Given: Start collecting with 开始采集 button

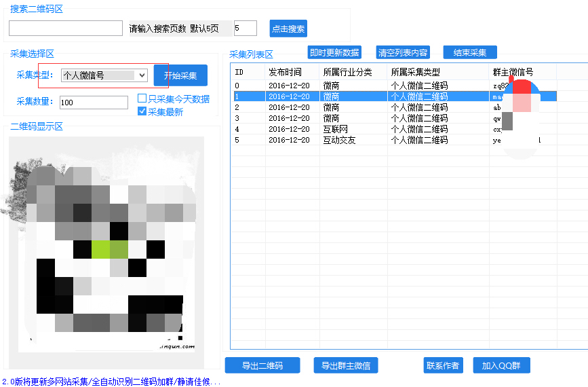Looking at the screenshot, I should point(180,75).
